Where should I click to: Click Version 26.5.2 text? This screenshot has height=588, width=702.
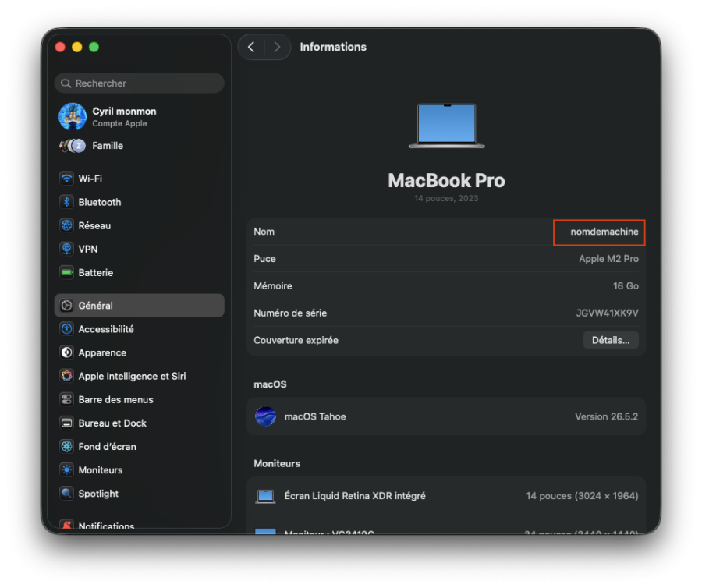(607, 416)
